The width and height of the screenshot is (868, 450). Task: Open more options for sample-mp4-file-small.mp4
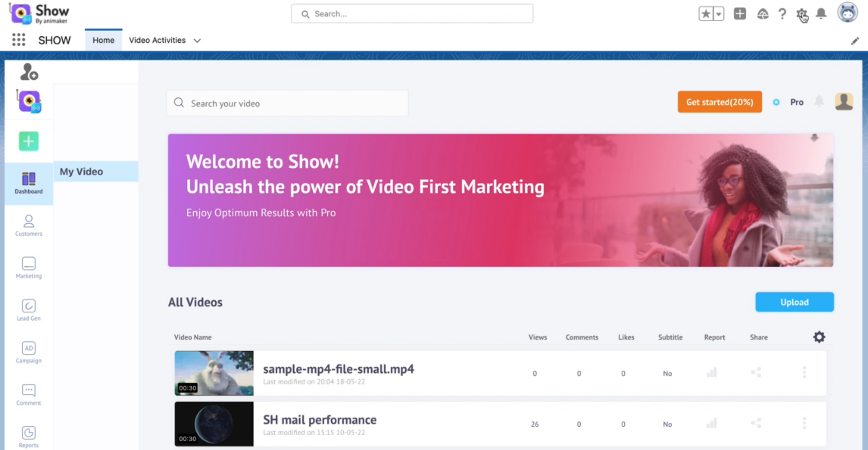(x=804, y=372)
